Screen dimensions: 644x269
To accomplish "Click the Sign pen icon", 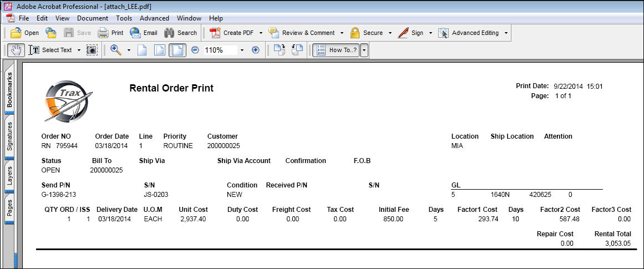I will (x=403, y=33).
